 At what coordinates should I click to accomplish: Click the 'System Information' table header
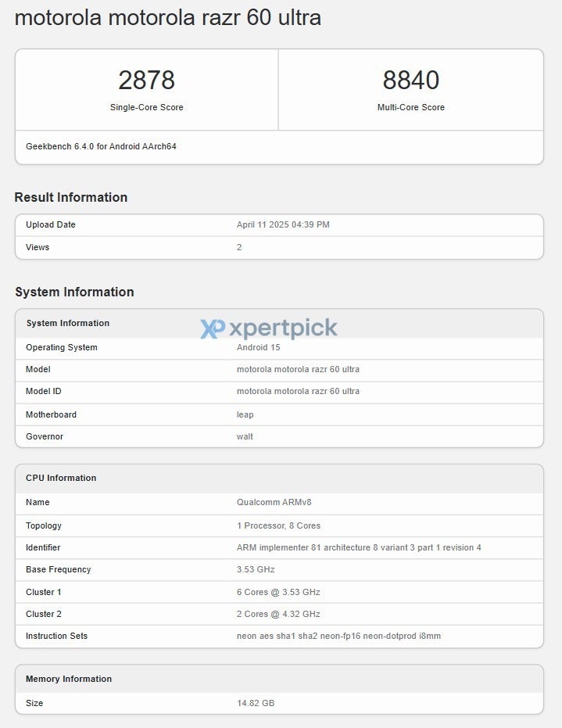point(67,323)
